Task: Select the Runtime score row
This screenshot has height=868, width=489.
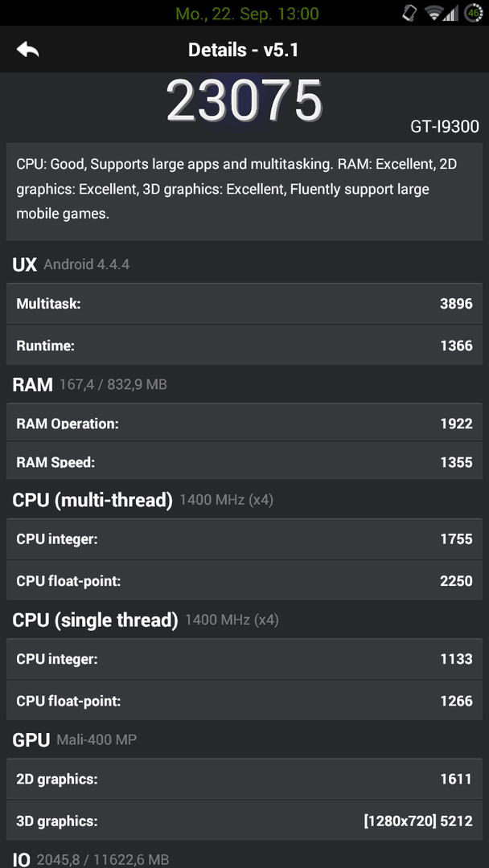Action: (244, 345)
